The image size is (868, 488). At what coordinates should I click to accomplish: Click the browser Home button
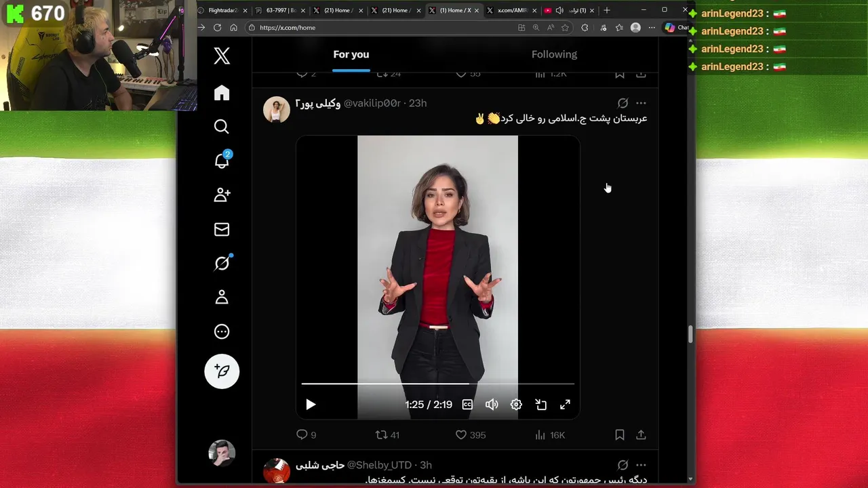(233, 28)
